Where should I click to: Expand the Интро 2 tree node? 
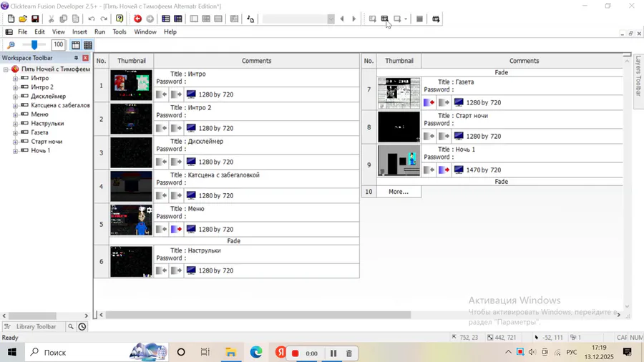coord(15,87)
